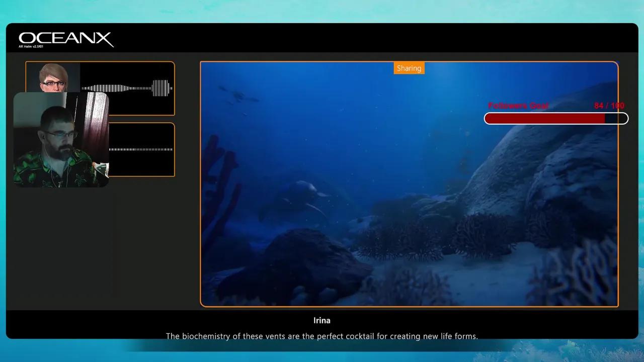Screen dimensions: 644x362
Task: Click the subtitle line about vents
Action: (x=322, y=336)
